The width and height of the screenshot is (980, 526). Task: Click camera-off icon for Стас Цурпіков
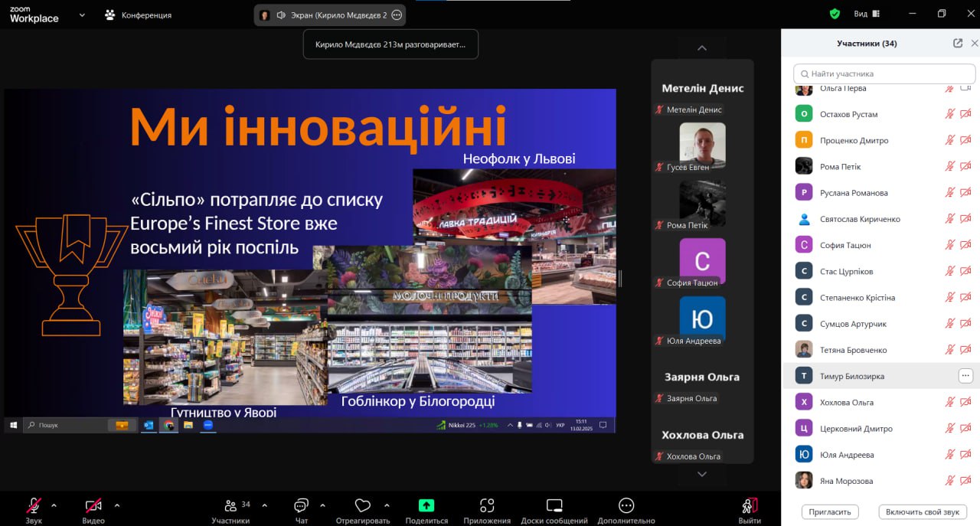965,271
